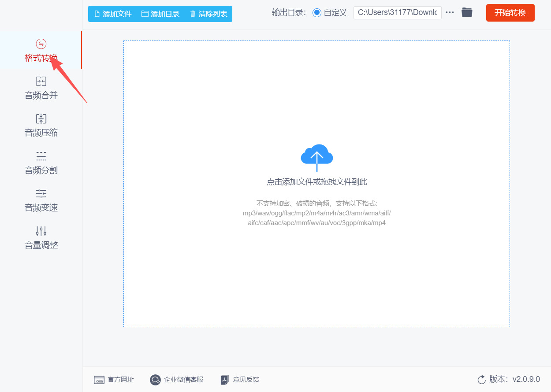Click the version refresh icon

[x=481, y=380]
